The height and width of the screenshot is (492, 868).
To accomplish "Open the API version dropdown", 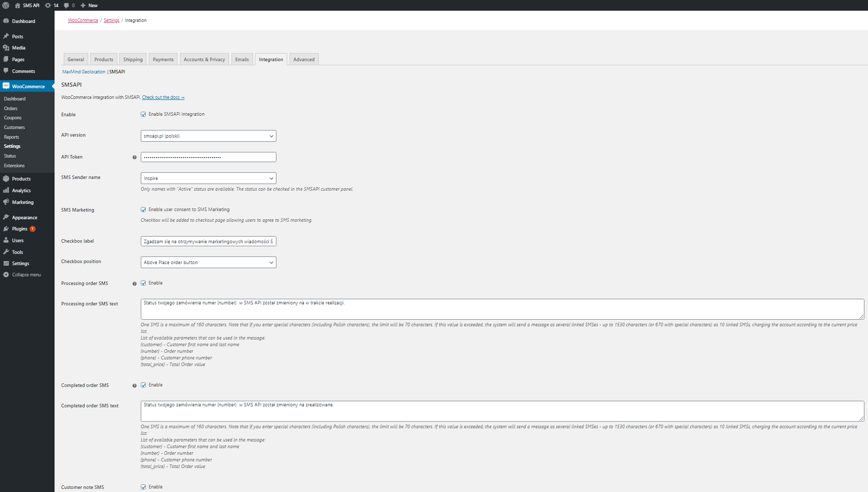I will point(209,136).
